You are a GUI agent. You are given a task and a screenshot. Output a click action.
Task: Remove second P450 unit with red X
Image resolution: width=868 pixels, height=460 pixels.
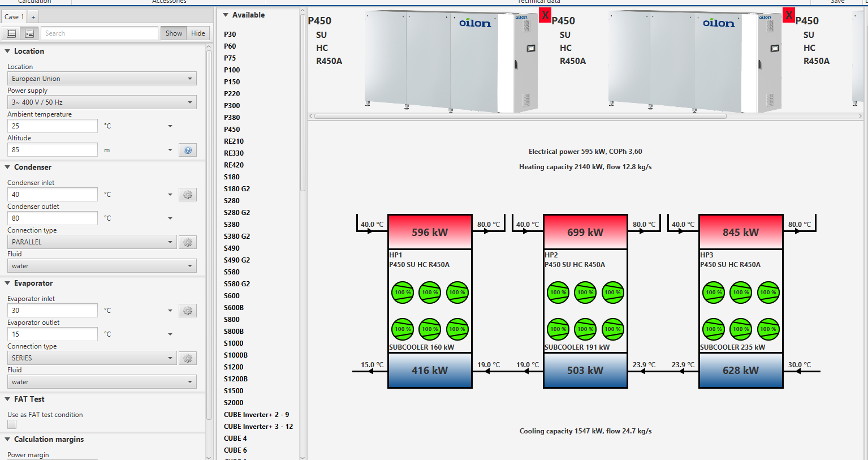coord(789,15)
